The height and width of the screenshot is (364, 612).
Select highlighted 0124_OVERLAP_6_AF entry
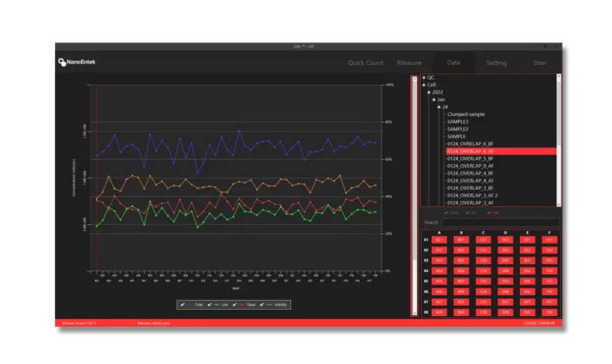[x=501, y=151]
